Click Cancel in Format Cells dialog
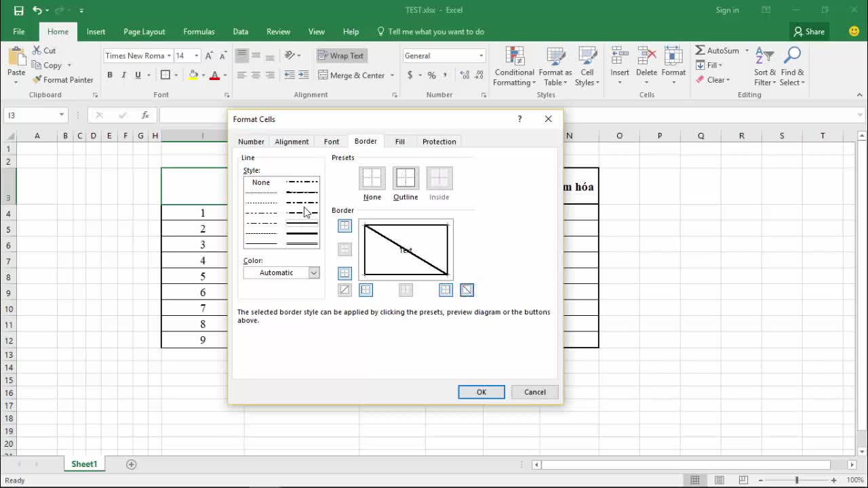The width and height of the screenshot is (868, 488). point(535,392)
